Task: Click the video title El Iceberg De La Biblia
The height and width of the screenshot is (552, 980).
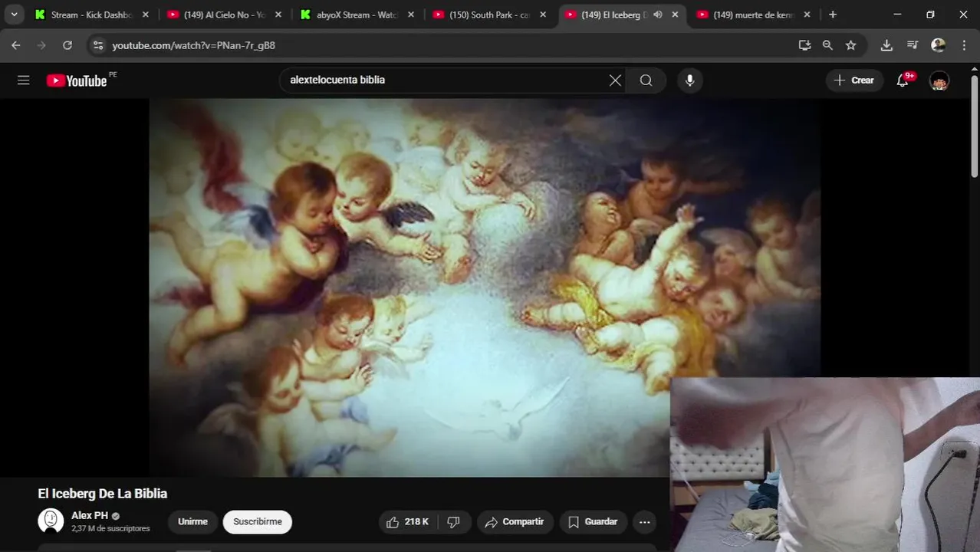Action: click(x=103, y=494)
